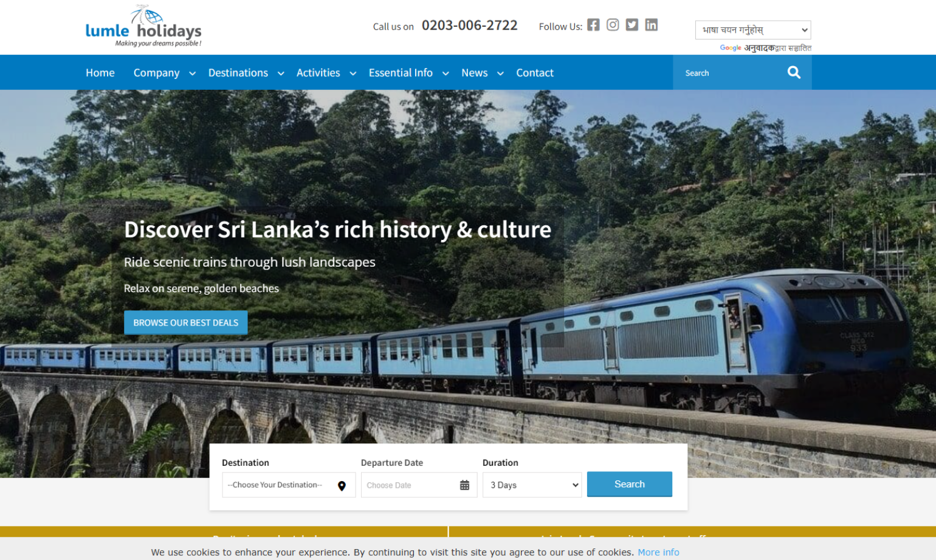Expand the 3 Days duration dropdown
936x560 pixels.
(532, 485)
